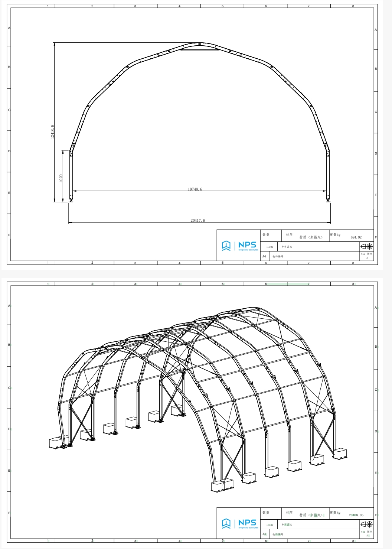Select the 23108.85 weight value
Image resolution: width=392 pixels, height=549 pixels.
(x=356, y=515)
